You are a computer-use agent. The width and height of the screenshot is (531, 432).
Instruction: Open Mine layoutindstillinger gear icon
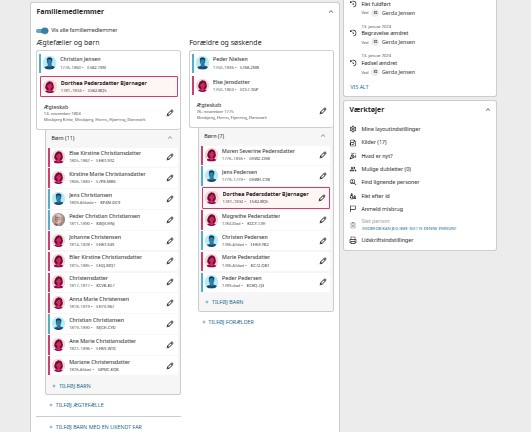(x=353, y=129)
